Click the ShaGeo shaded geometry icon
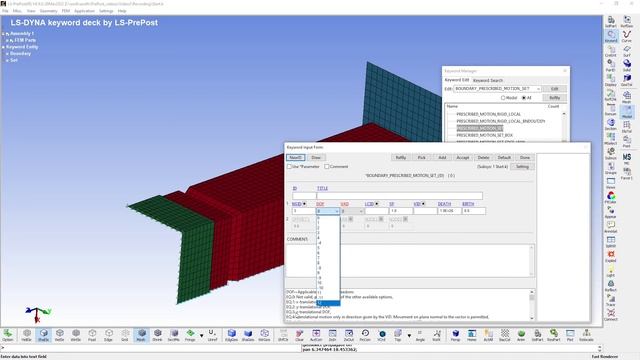The image size is (640, 360). point(248,335)
